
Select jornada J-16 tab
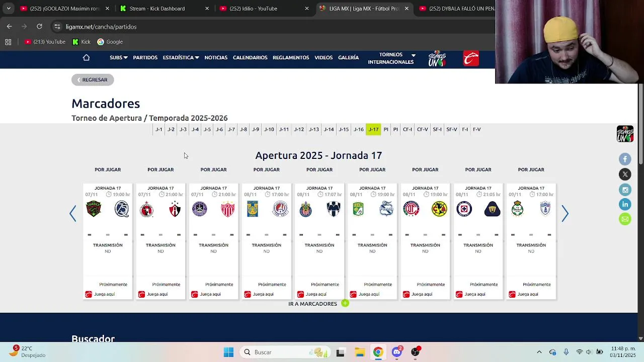pyautogui.click(x=358, y=129)
